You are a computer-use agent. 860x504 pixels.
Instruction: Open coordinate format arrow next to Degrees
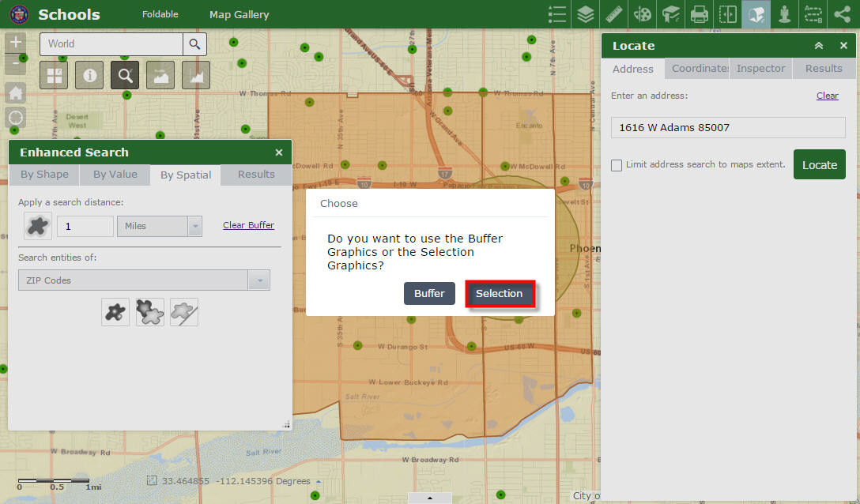[319, 482]
